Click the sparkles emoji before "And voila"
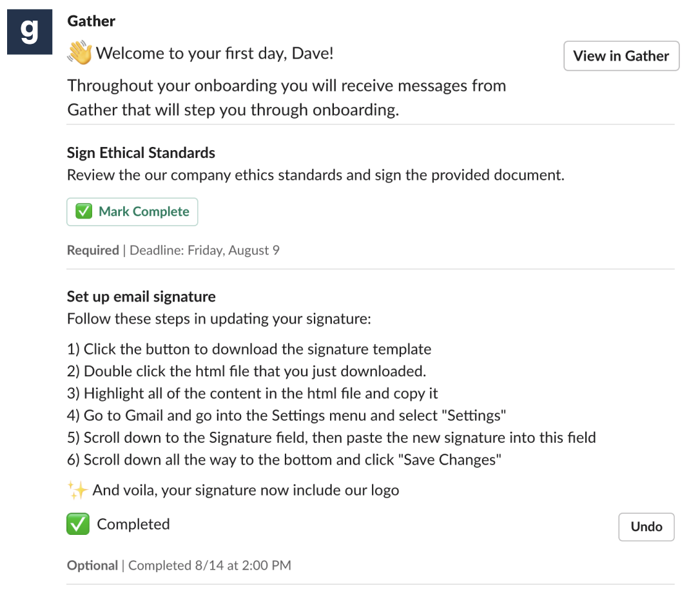The width and height of the screenshot is (700, 600). coord(77,490)
